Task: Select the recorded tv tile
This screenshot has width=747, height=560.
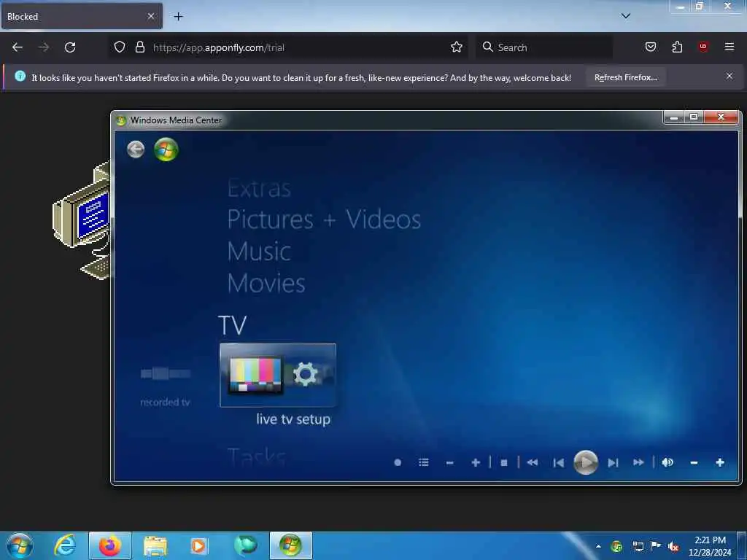Action: (x=166, y=386)
